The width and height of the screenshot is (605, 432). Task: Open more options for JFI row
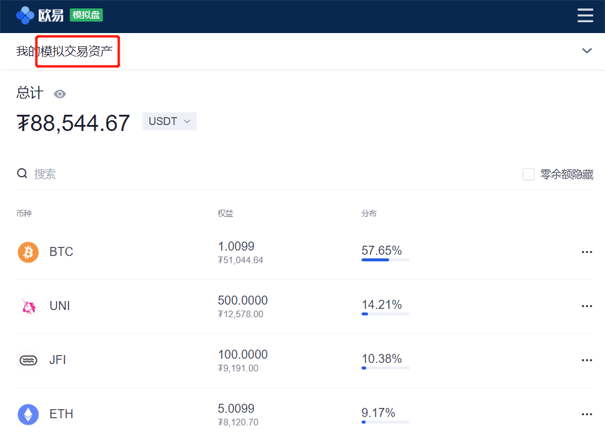[587, 360]
